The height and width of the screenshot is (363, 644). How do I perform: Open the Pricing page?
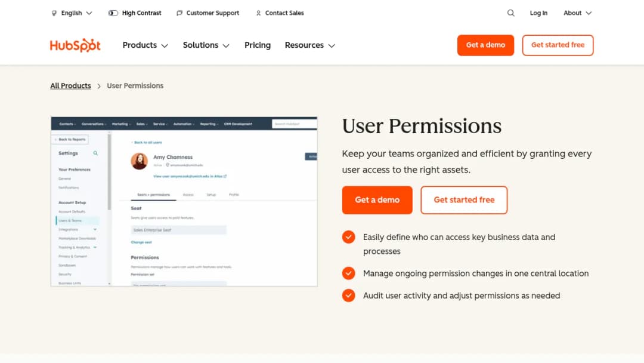258,45
